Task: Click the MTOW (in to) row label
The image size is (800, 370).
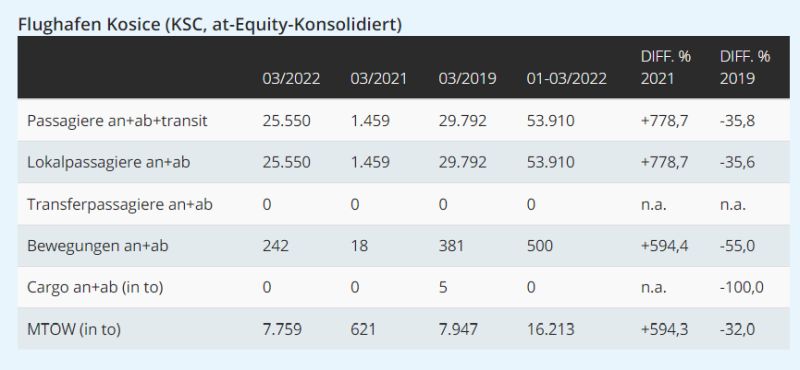Action: click(x=74, y=329)
